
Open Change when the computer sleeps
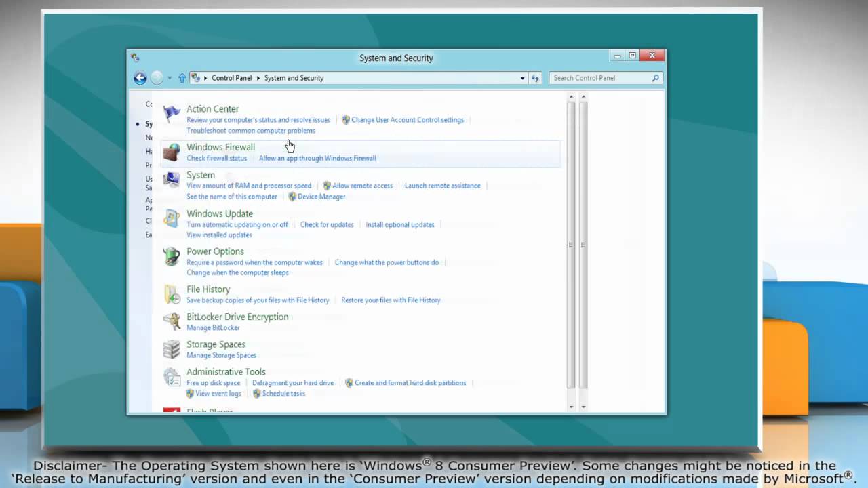pos(237,273)
